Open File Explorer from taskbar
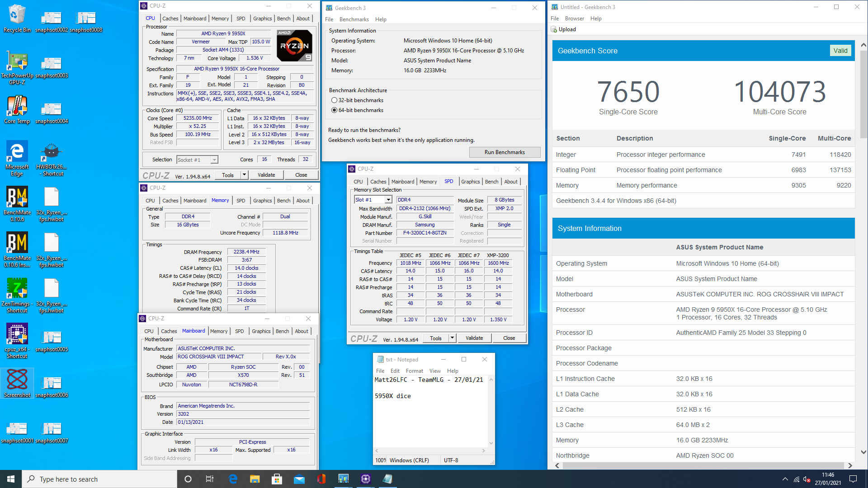Viewport: 868px width, 488px height. [255, 479]
